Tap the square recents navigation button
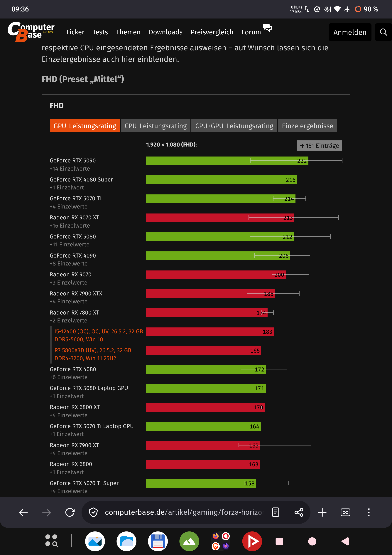 tap(279, 541)
